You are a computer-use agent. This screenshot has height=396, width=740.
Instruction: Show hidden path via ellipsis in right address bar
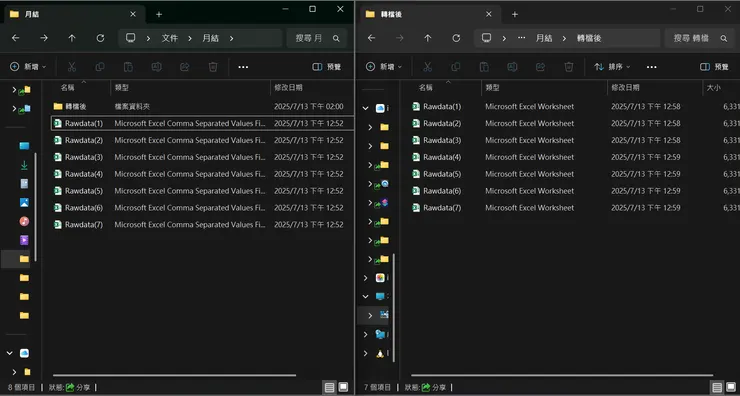click(x=521, y=38)
